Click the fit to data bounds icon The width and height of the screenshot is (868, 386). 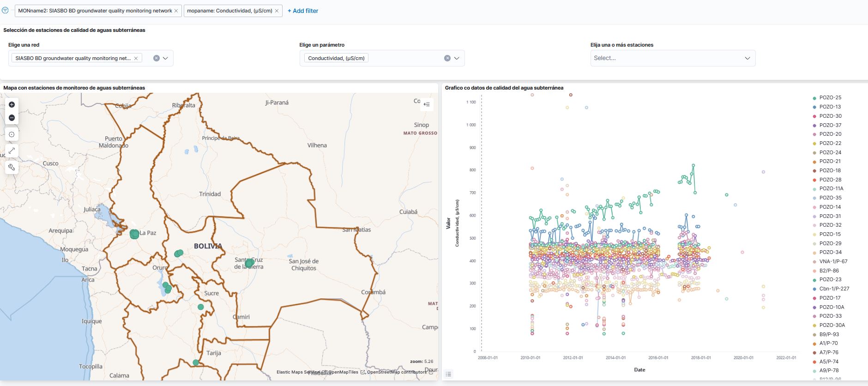(x=12, y=134)
